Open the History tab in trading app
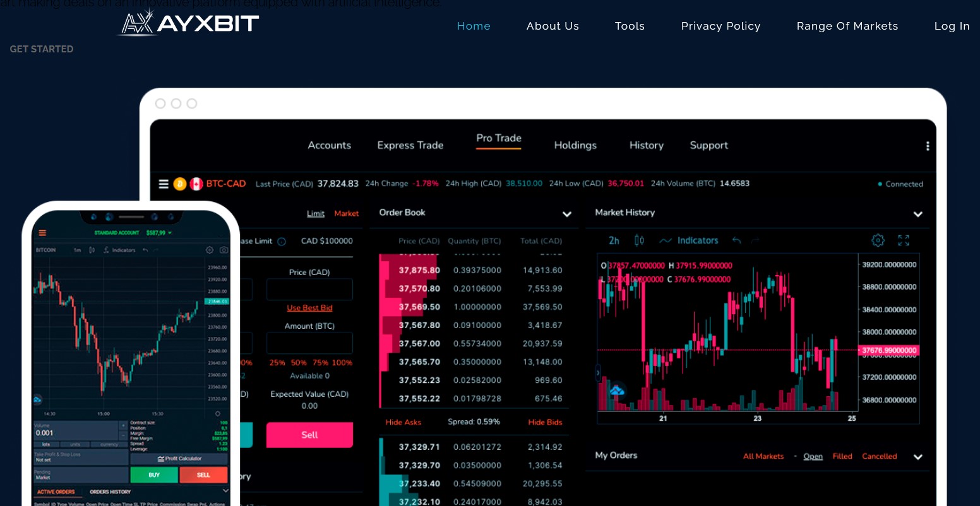Image resolution: width=980 pixels, height=506 pixels. pos(647,145)
